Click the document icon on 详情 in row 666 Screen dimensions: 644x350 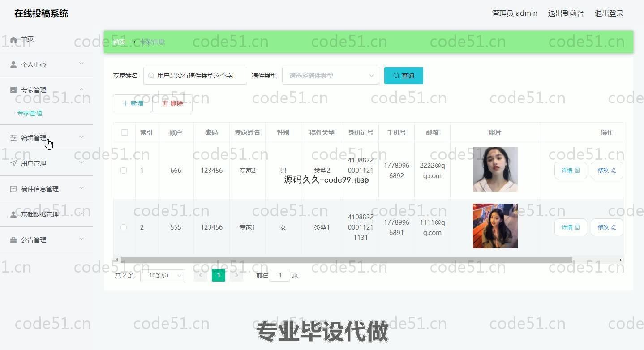tap(577, 171)
